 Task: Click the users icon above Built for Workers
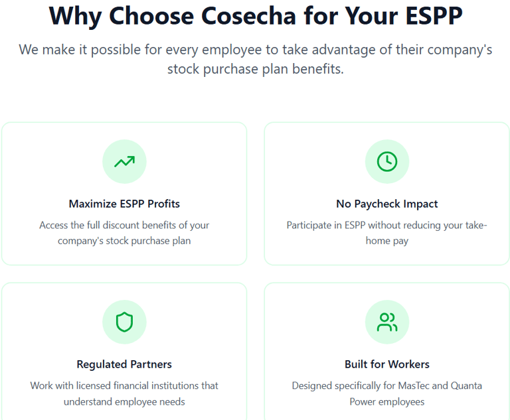[x=386, y=322]
